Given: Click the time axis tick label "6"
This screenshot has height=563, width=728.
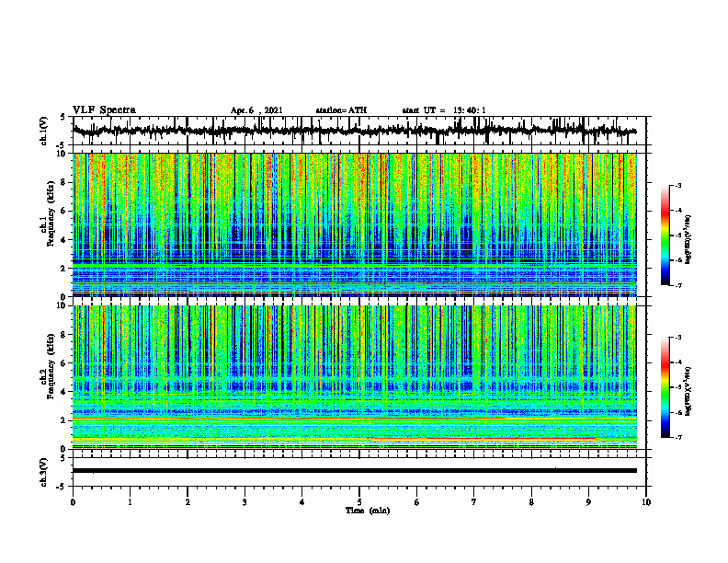Looking at the screenshot, I should click(417, 502).
